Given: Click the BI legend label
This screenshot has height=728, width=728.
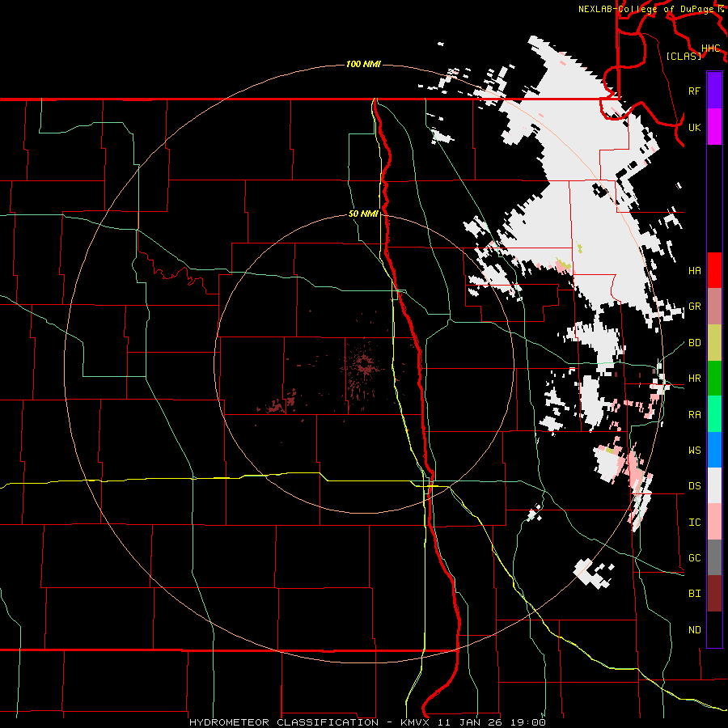Looking at the screenshot, I should [694, 594].
